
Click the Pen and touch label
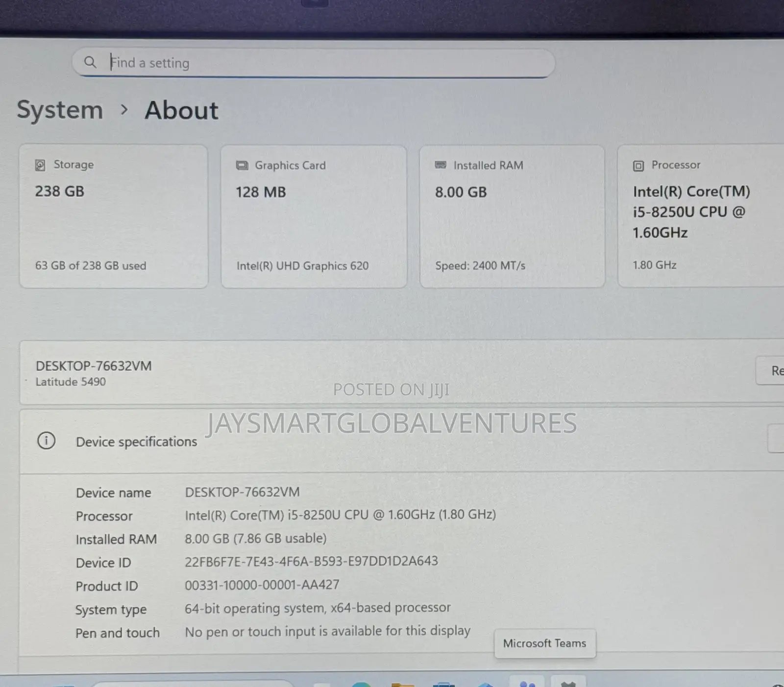pos(118,633)
